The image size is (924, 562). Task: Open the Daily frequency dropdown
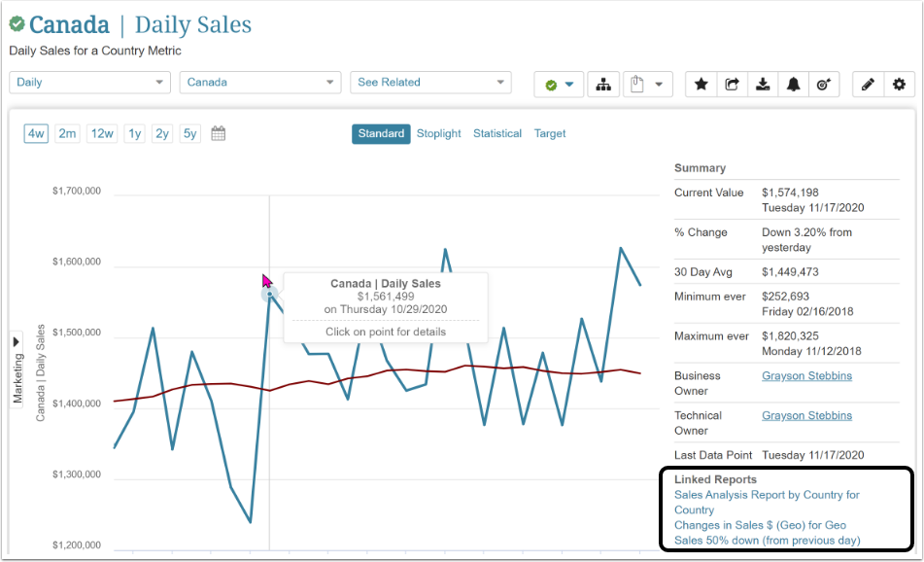(89, 83)
